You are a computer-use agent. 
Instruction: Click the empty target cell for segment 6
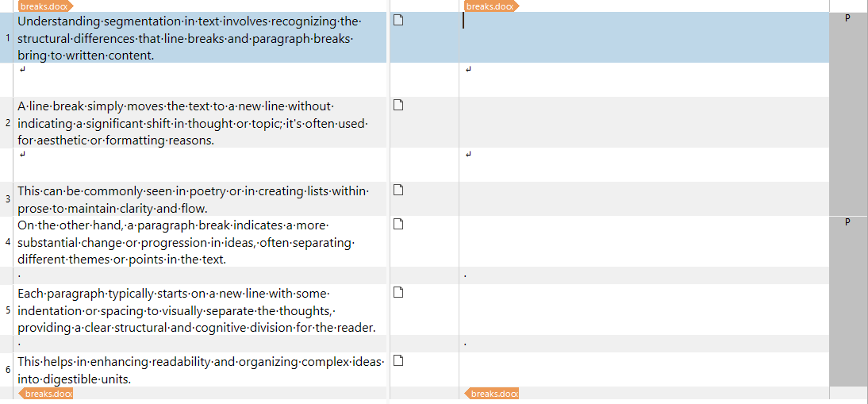pos(644,370)
